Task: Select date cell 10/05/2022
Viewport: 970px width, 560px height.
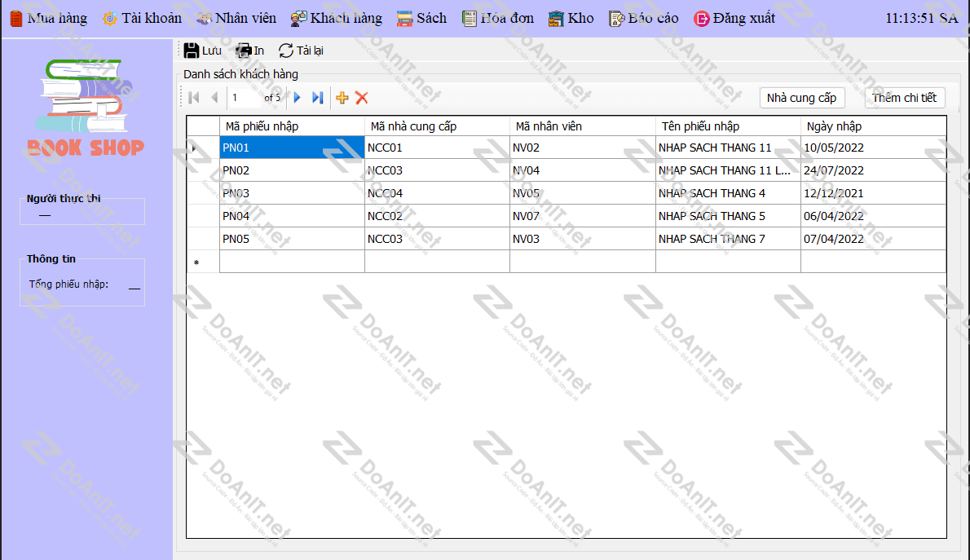Action: point(874,148)
